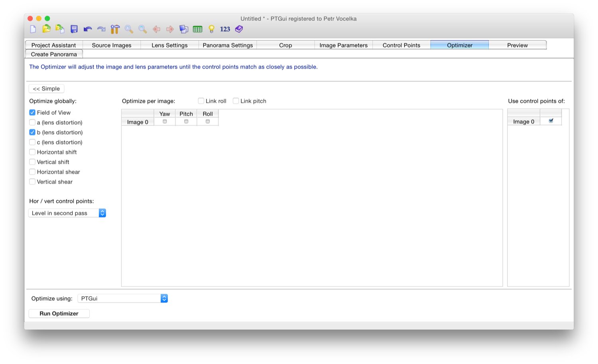Click the Undo arrow icon
Viewport: 598px width, 364px height.
88,29
